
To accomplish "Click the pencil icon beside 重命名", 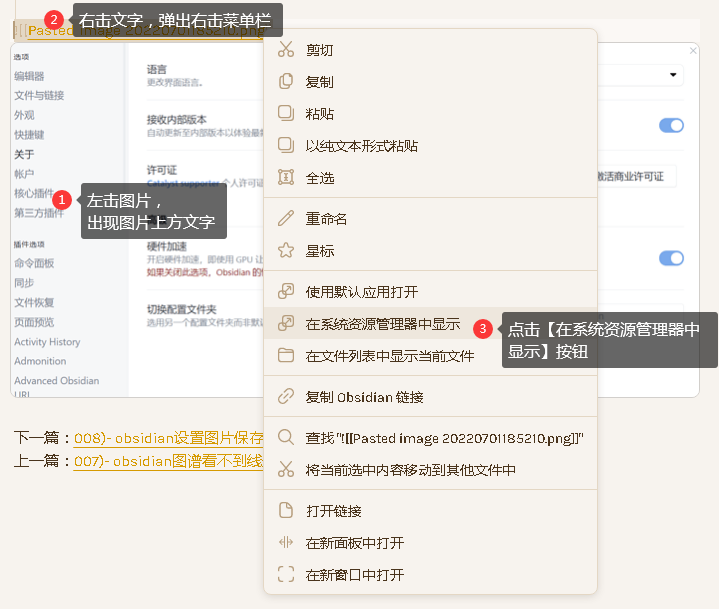I will click(286, 218).
